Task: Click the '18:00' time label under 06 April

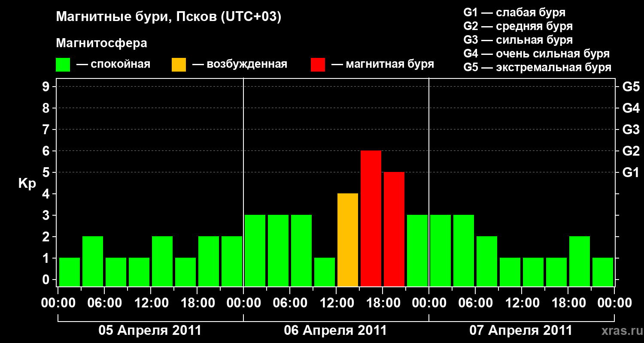Action: 383,303
